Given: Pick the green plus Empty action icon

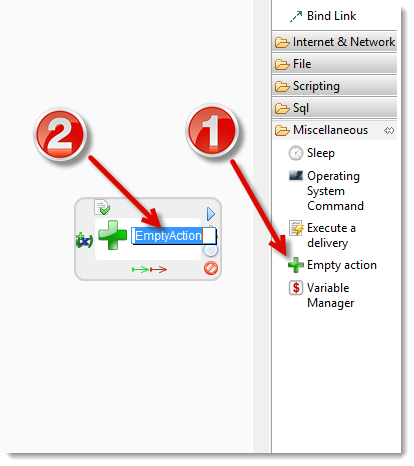Looking at the screenshot, I should pos(296,265).
